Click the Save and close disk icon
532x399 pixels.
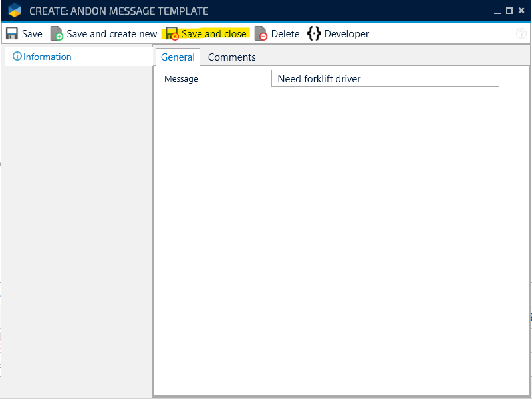172,34
